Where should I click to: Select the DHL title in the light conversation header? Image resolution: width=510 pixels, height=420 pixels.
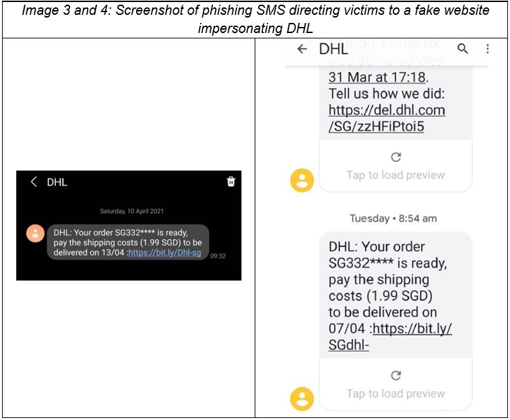click(333, 49)
